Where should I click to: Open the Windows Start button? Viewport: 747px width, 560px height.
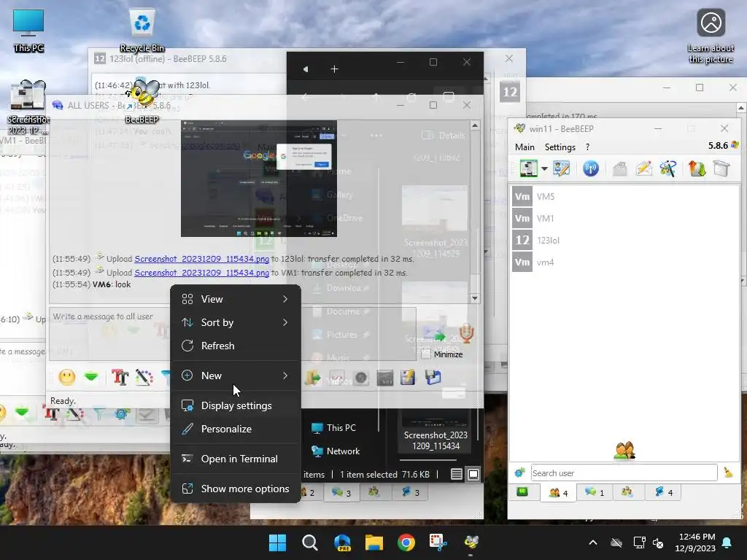pyautogui.click(x=277, y=542)
